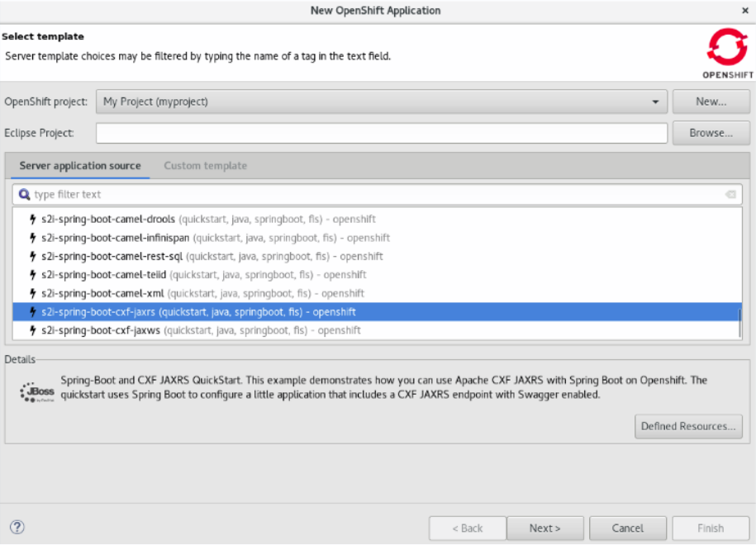Click the lightning icon beside s2i-spring-boot-camel-rest-sql

point(33,256)
